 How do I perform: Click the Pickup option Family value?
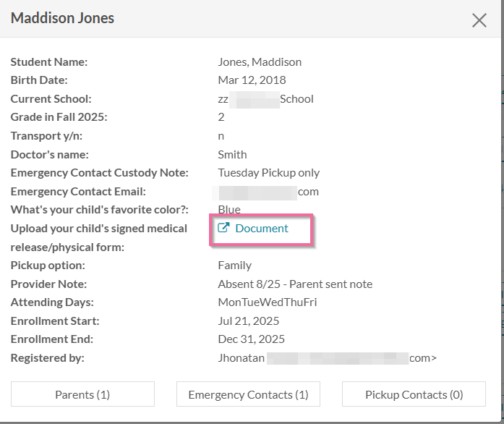coord(234,266)
